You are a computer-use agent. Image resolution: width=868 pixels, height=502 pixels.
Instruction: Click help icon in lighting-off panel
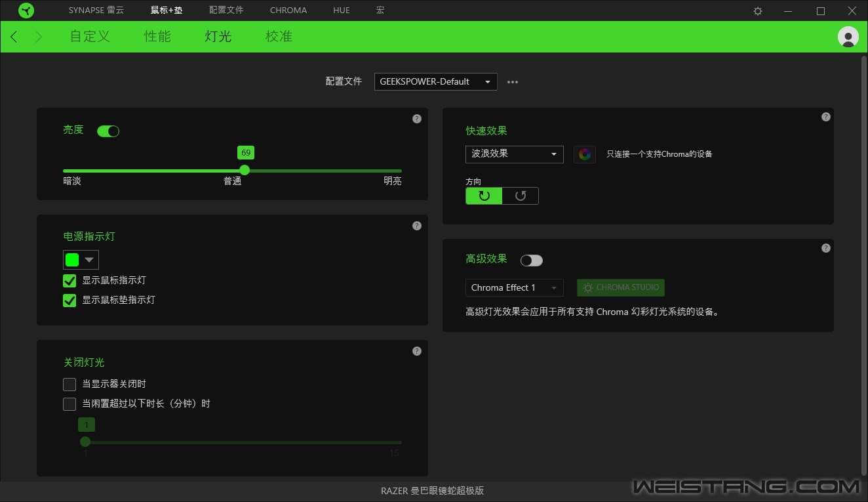coord(417,351)
